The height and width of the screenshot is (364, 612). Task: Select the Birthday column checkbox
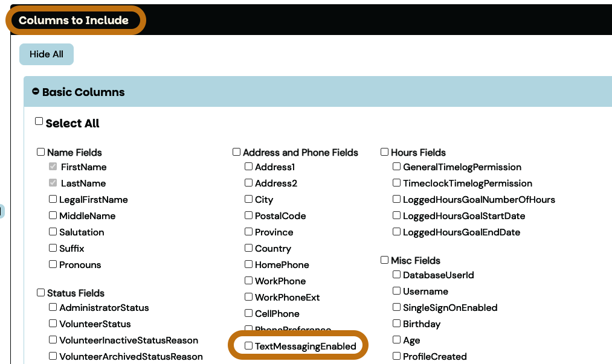(397, 324)
